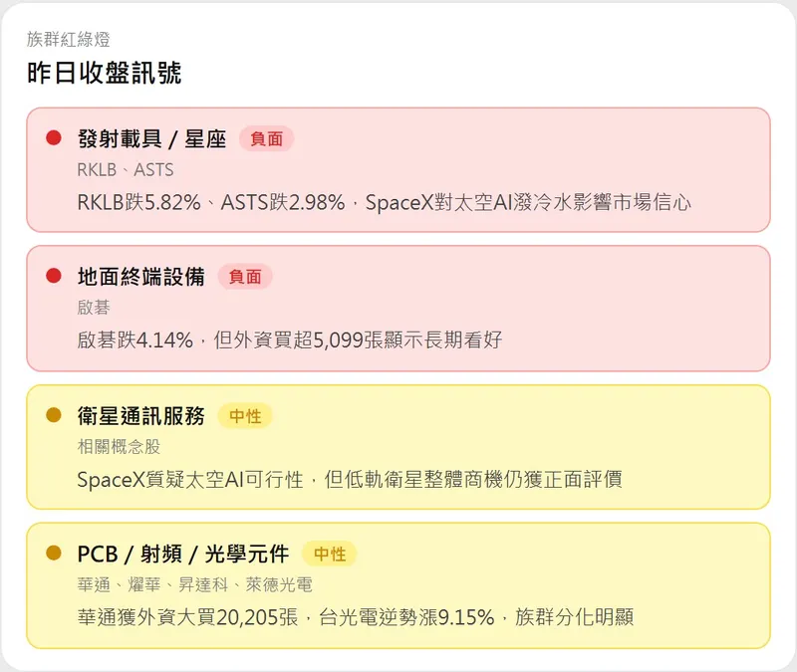Click the red dot beside 發射載具 / 星座

(54, 138)
